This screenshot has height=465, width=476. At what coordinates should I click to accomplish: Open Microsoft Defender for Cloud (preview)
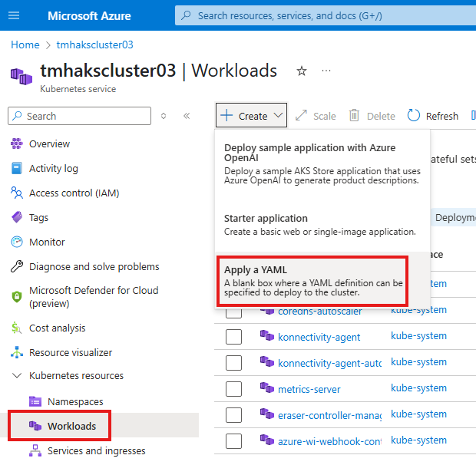coord(94,297)
